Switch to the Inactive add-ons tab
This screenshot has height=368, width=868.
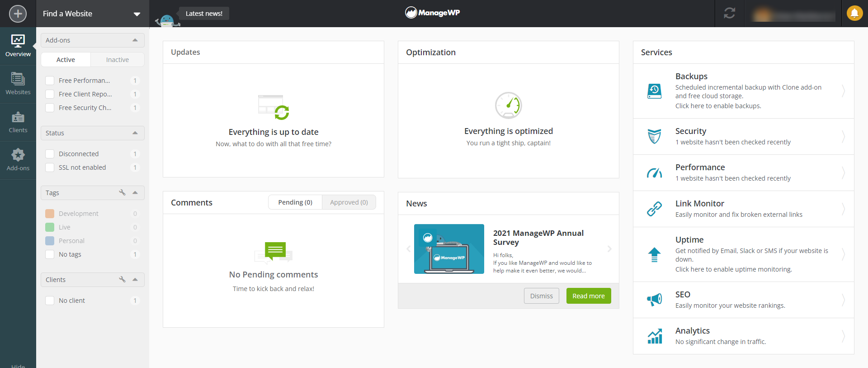(x=117, y=60)
